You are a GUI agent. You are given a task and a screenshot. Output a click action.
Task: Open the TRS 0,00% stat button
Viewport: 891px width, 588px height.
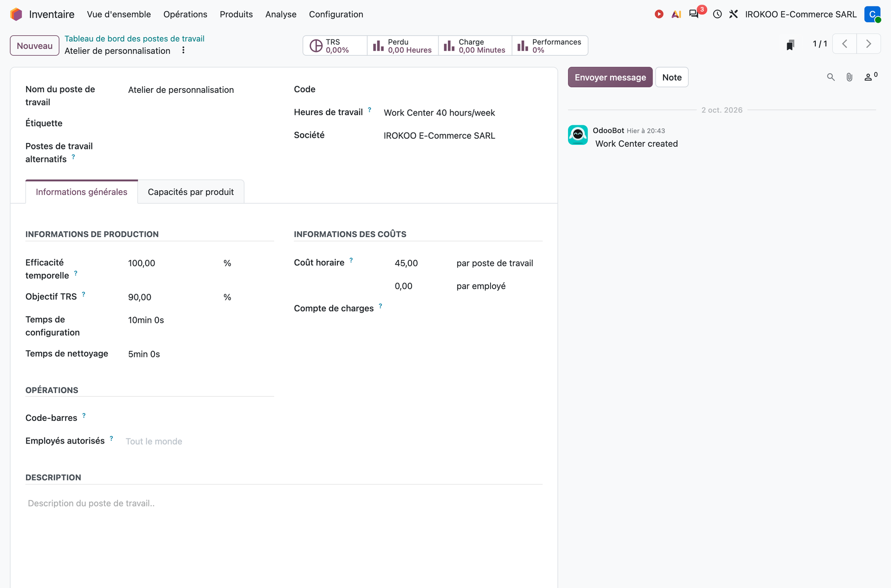pyautogui.click(x=335, y=45)
